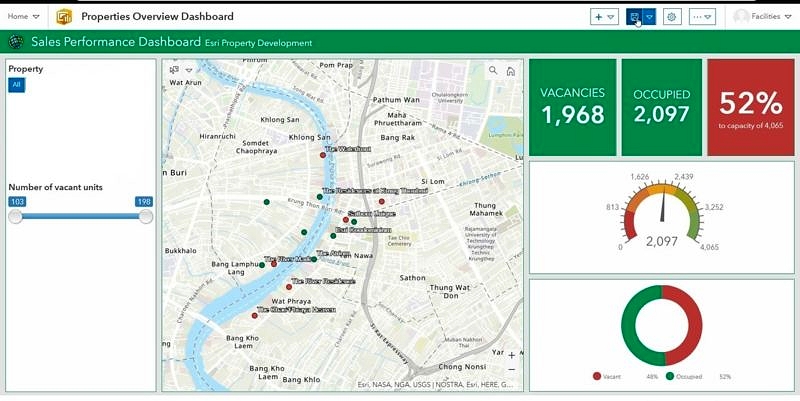
Task: Open the map search magnifier
Action: coord(493,70)
